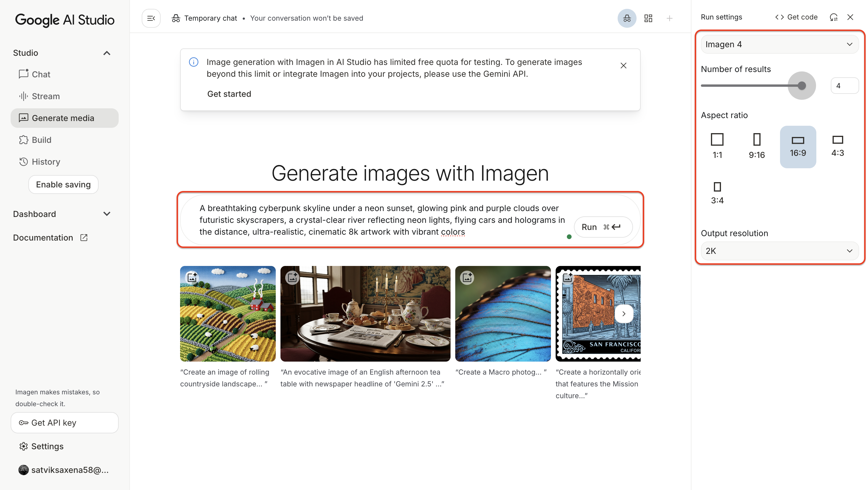Image resolution: width=868 pixels, height=490 pixels.
Task: Select the 1:1 aspect ratio
Action: (717, 147)
